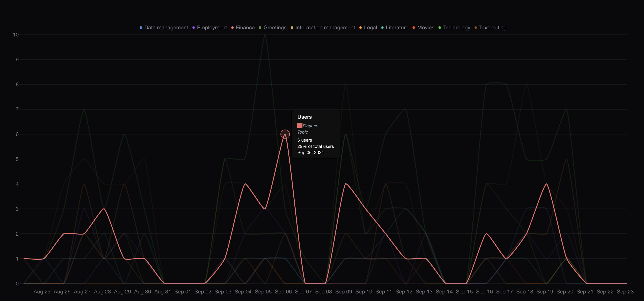The image size is (644, 301).
Task: Click the Aug 25 x-axis label
Action: (x=42, y=291)
